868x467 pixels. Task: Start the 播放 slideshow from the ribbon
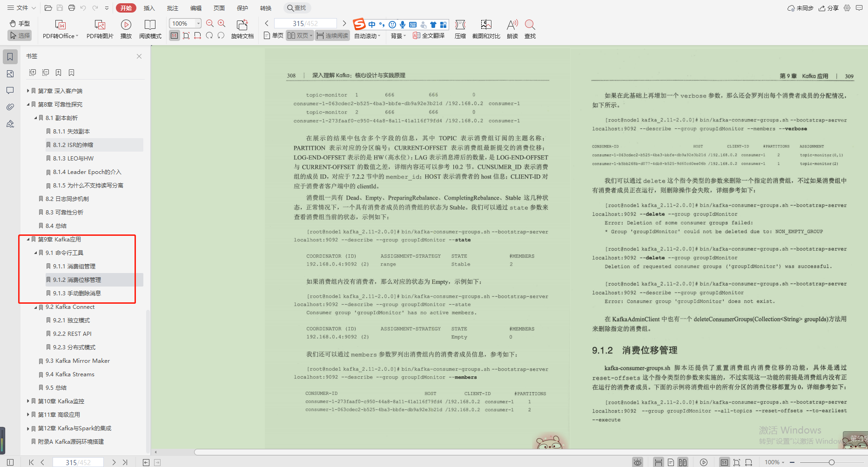pyautogui.click(x=126, y=29)
